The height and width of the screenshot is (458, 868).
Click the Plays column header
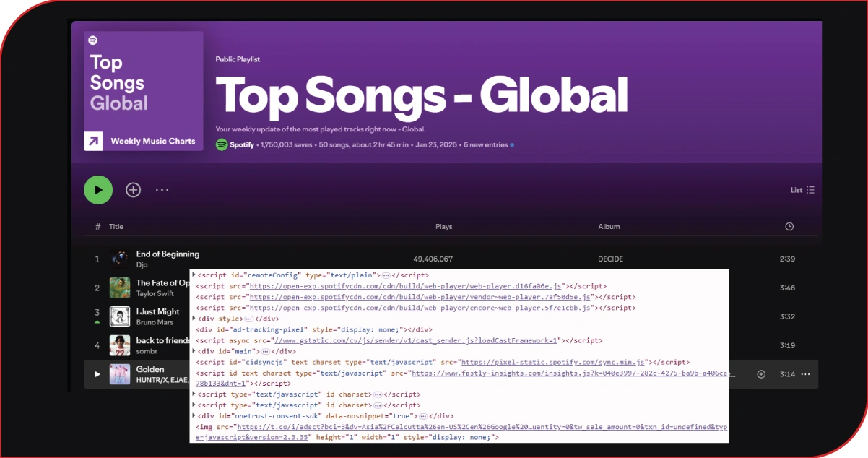[x=443, y=226]
